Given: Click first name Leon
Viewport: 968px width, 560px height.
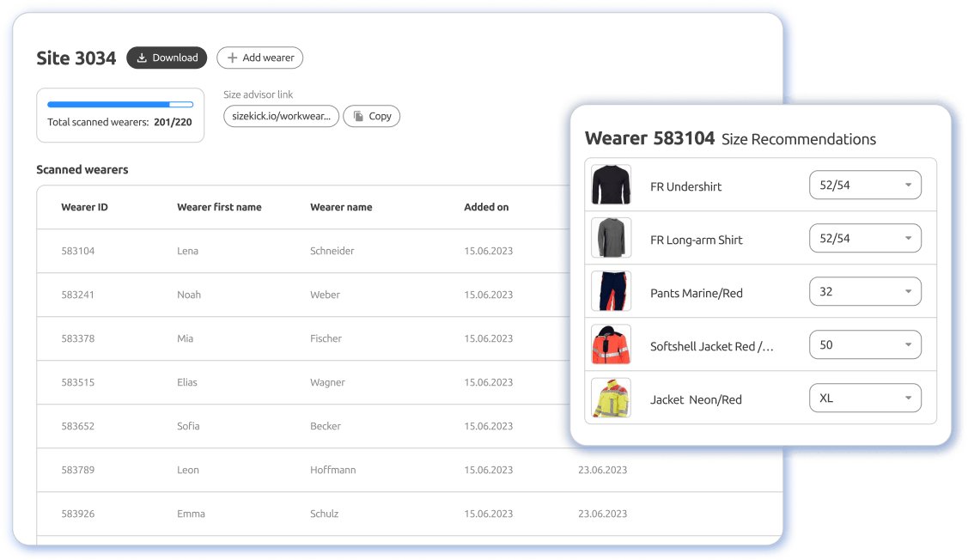Looking at the screenshot, I should (188, 470).
